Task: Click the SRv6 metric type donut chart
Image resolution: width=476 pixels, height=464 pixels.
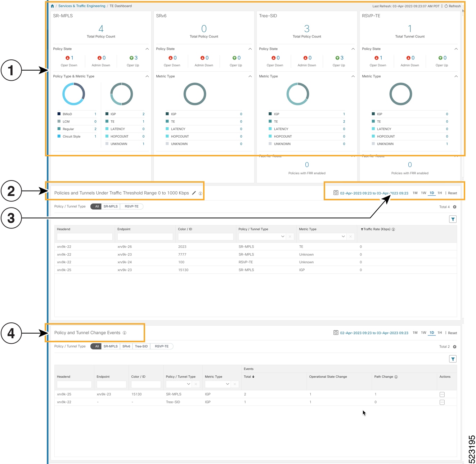Action: 195,94
